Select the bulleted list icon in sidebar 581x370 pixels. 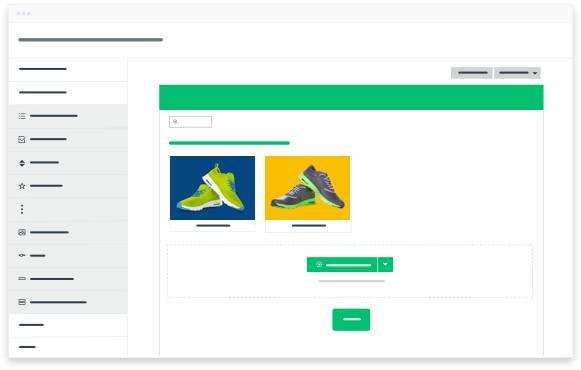(x=22, y=116)
